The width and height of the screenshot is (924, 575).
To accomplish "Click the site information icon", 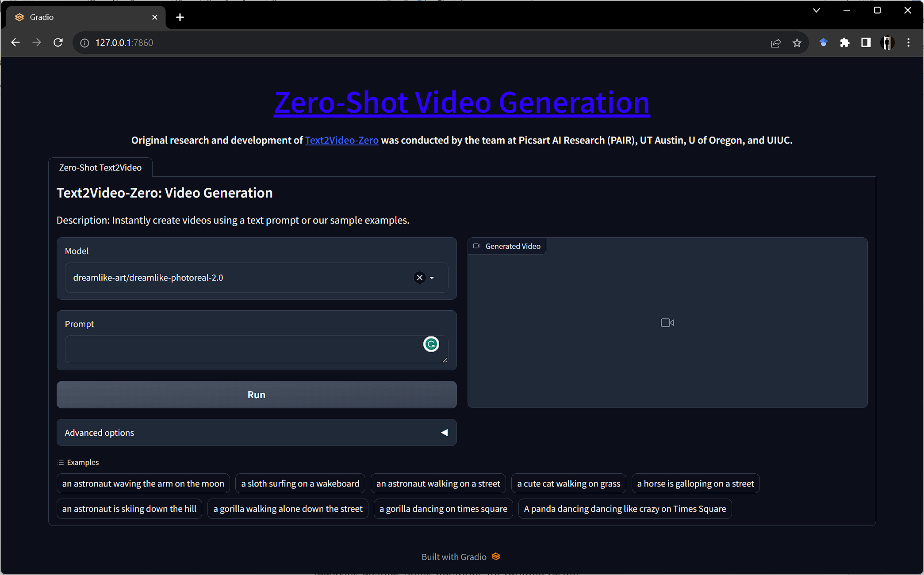I will tap(84, 43).
